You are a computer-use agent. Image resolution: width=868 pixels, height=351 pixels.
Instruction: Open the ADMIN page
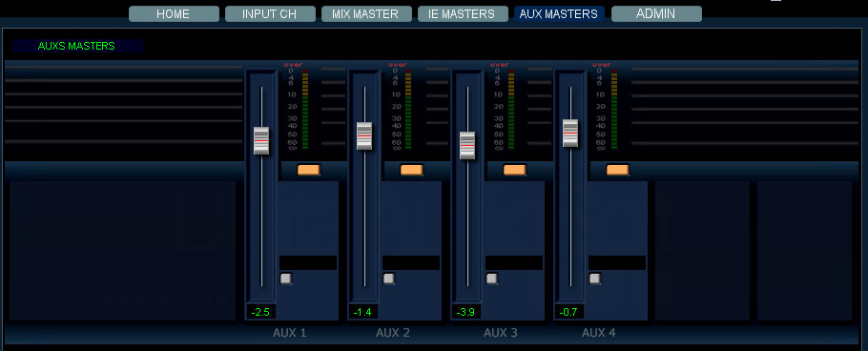(x=656, y=14)
